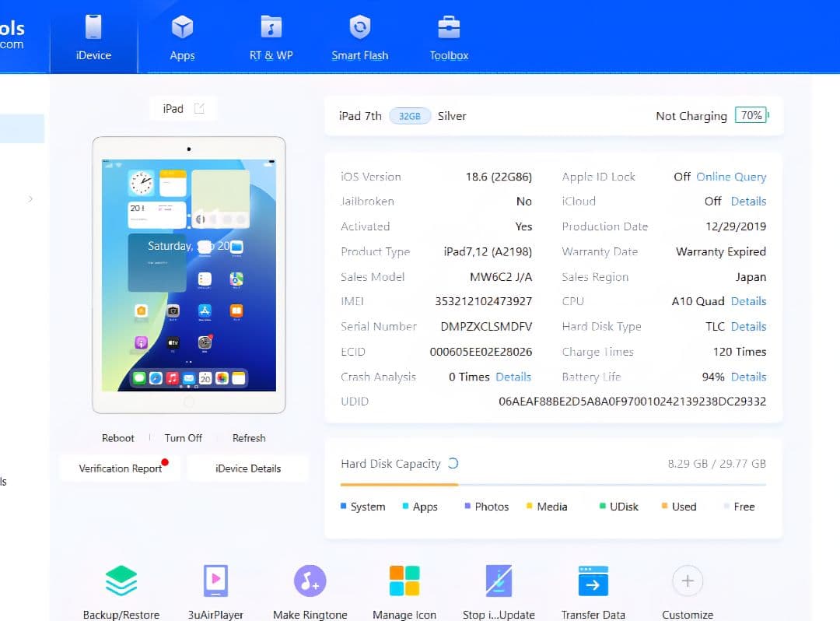Image resolution: width=840 pixels, height=621 pixels.
Task: Launch 3uAirPlayer
Action: [215, 581]
